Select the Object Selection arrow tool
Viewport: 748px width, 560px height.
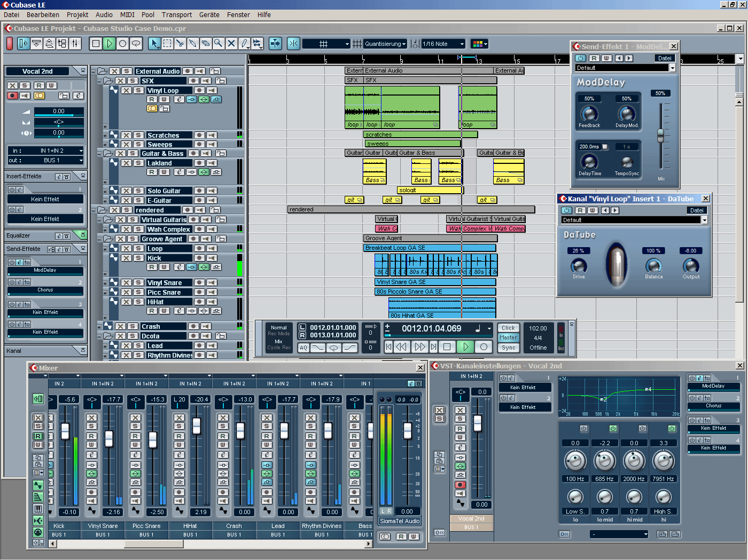coord(154,44)
